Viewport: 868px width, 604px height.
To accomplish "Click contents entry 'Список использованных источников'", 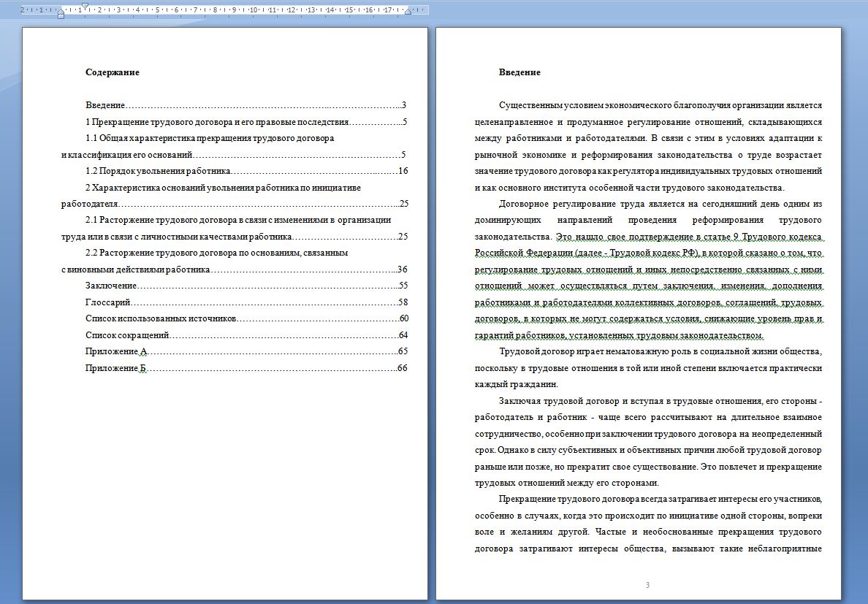I will 247,318.
